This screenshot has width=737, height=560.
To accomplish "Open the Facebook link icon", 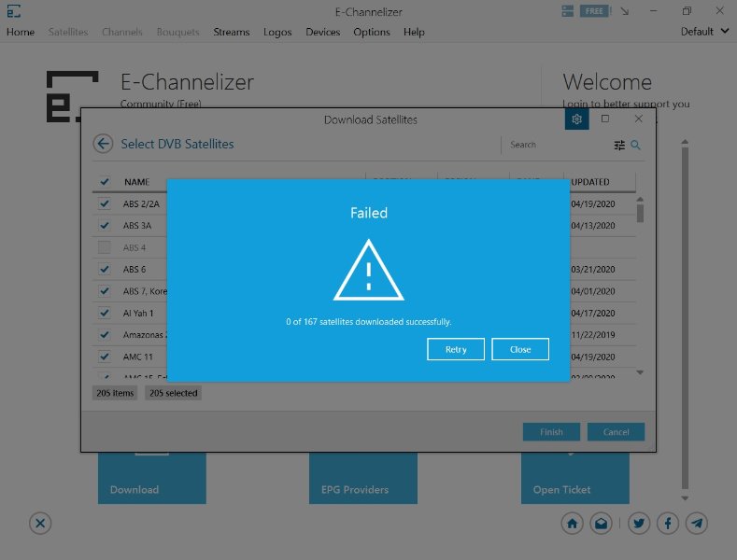I will coord(668,524).
